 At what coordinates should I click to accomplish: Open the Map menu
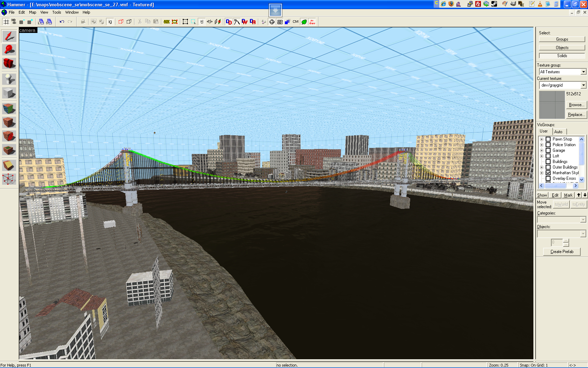[33, 12]
